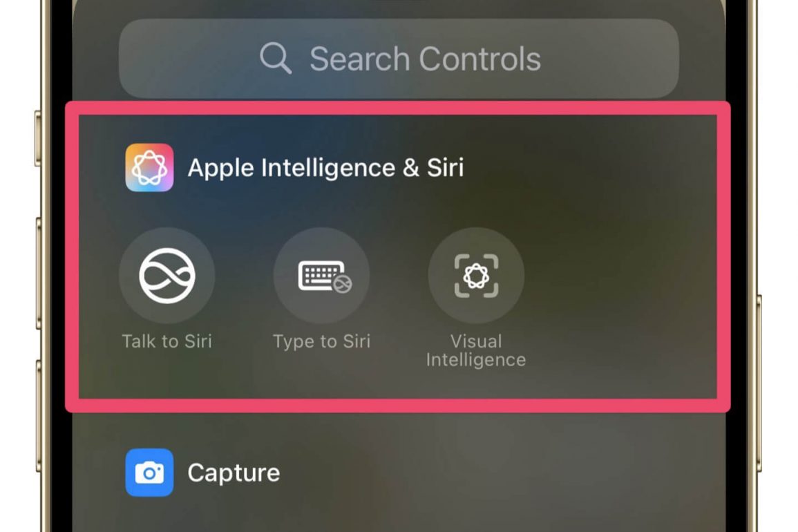Click the top-left Action button on phone frame
Screen dimensions: 798x532
[x=38, y=138]
